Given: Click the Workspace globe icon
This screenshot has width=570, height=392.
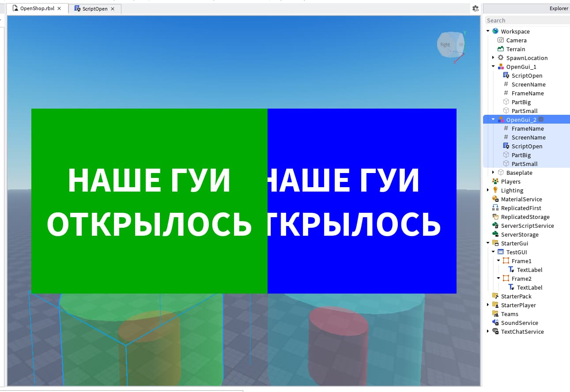Looking at the screenshot, I should tap(495, 31).
